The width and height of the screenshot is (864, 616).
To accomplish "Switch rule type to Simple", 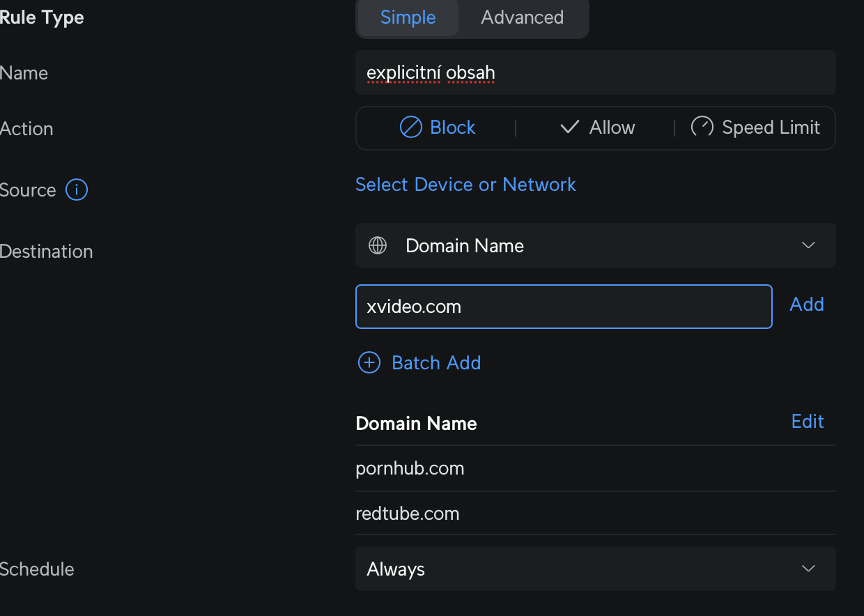I will pyautogui.click(x=408, y=17).
